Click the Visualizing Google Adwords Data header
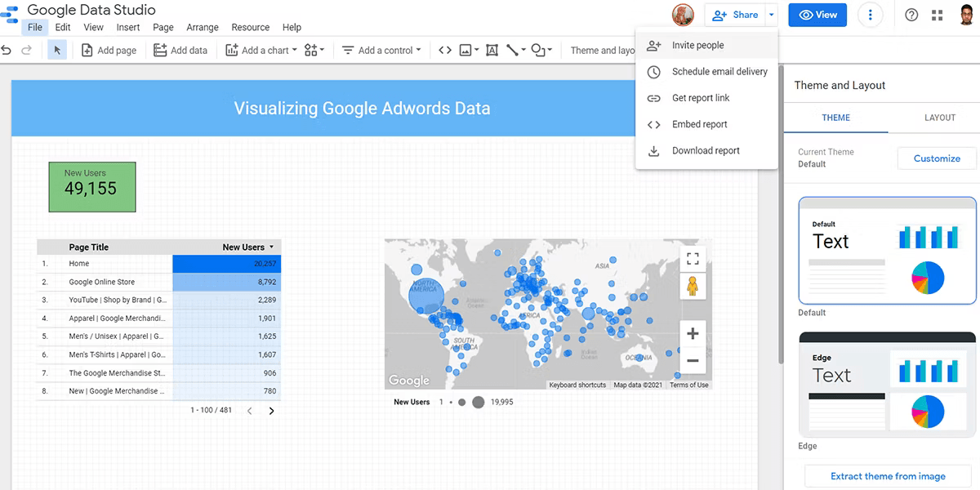 pyautogui.click(x=362, y=108)
